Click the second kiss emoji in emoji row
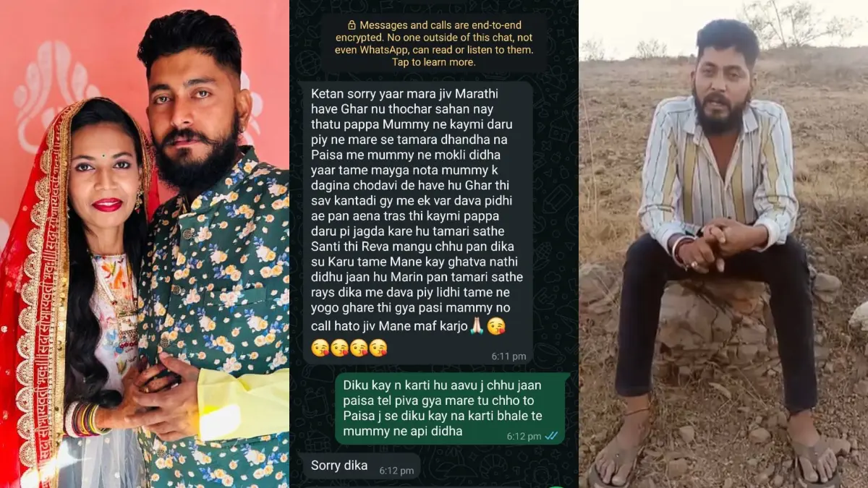The width and height of the screenshot is (868, 488). pos(340,348)
